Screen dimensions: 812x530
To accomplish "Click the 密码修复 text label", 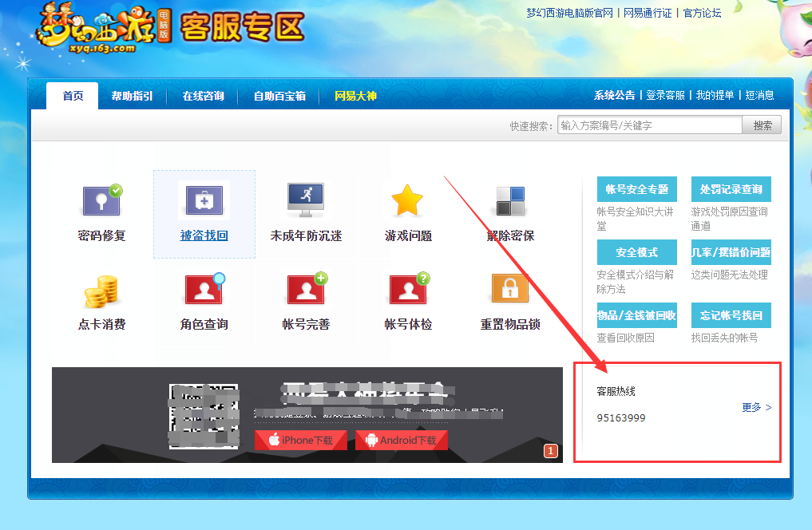I will 102,236.
